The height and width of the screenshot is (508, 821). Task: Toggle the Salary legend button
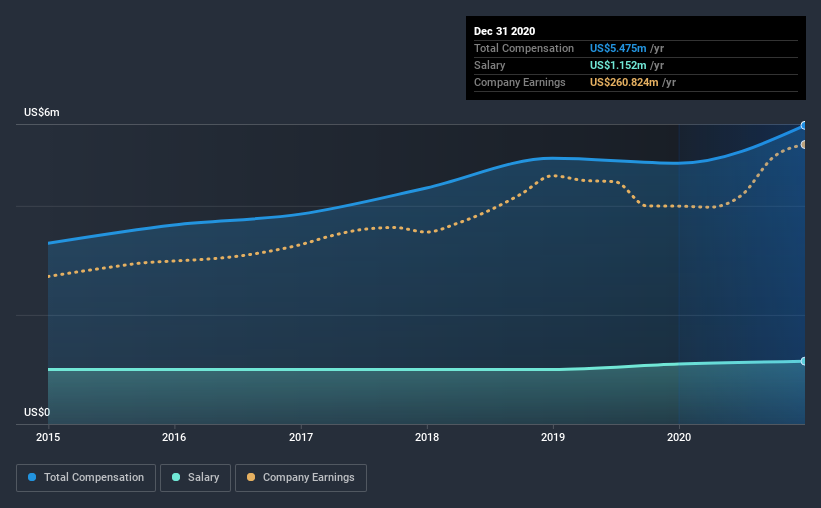[x=195, y=478]
